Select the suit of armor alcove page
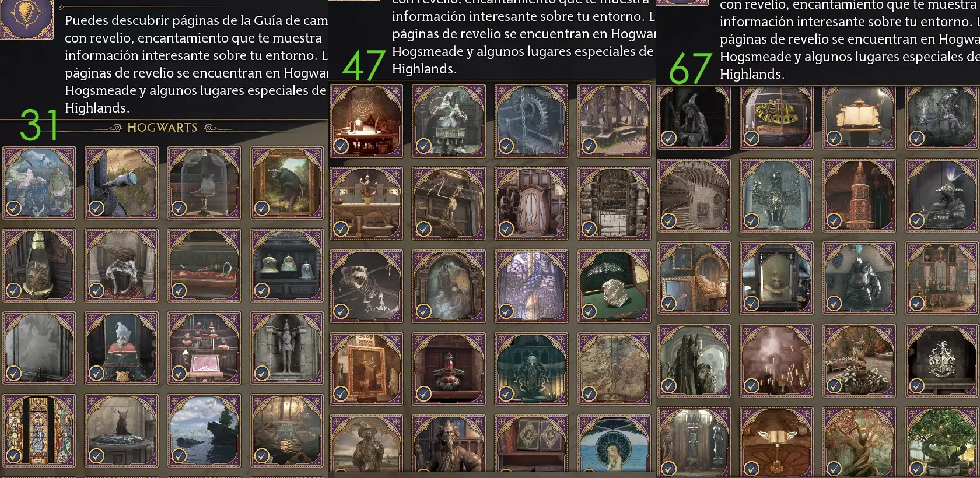 pos(286,348)
